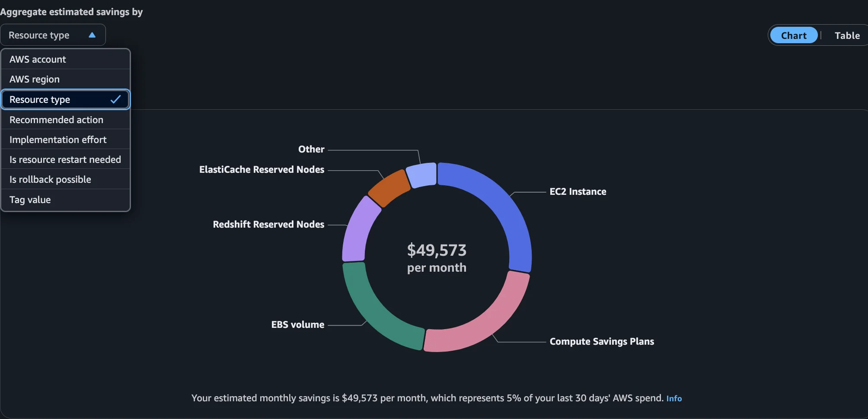Viewport: 868px width, 419px height.
Task: Click the EBS volume chart label
Action: (298, 324)
